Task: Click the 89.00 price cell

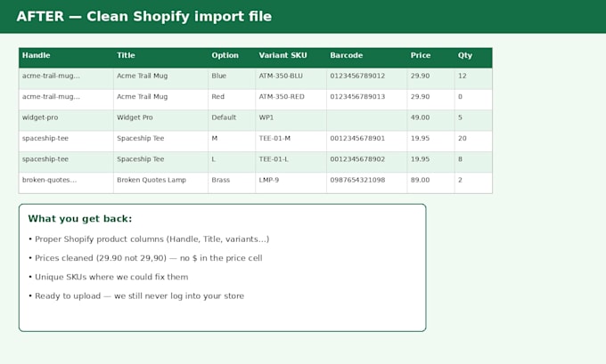Action: coord(431,183)
